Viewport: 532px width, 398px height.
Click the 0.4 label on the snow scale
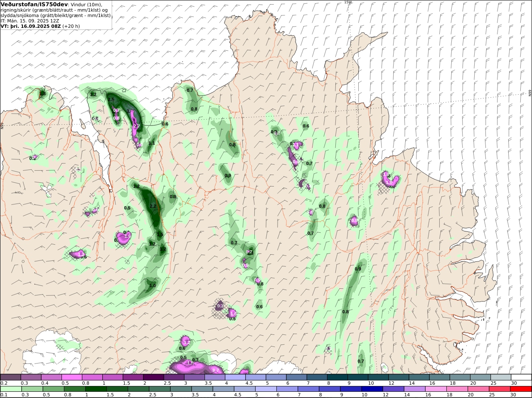[x=45, y=383]
